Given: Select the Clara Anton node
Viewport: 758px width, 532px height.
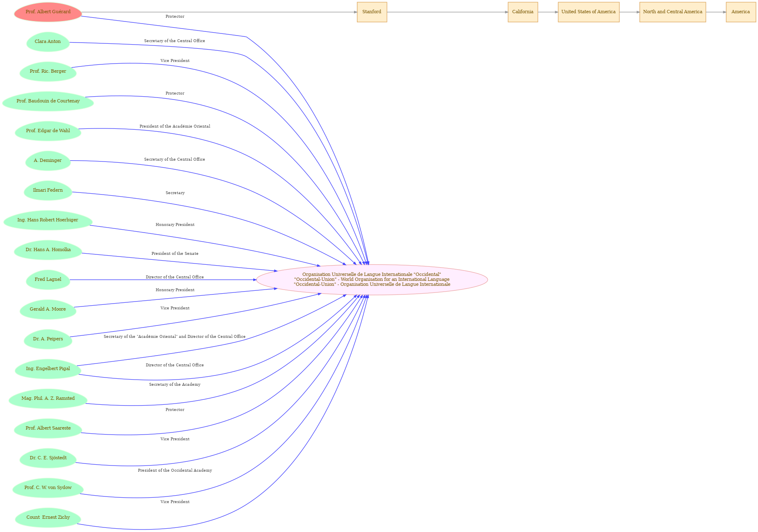Looking at the screenshot, I should [48, 42].
